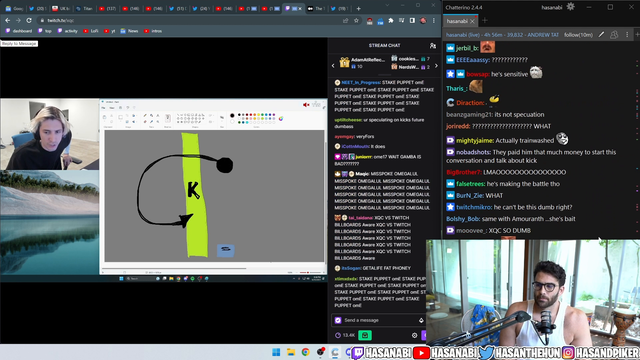Toggle Chrome side panel icon
640x360 pixels.
[412, 20]
